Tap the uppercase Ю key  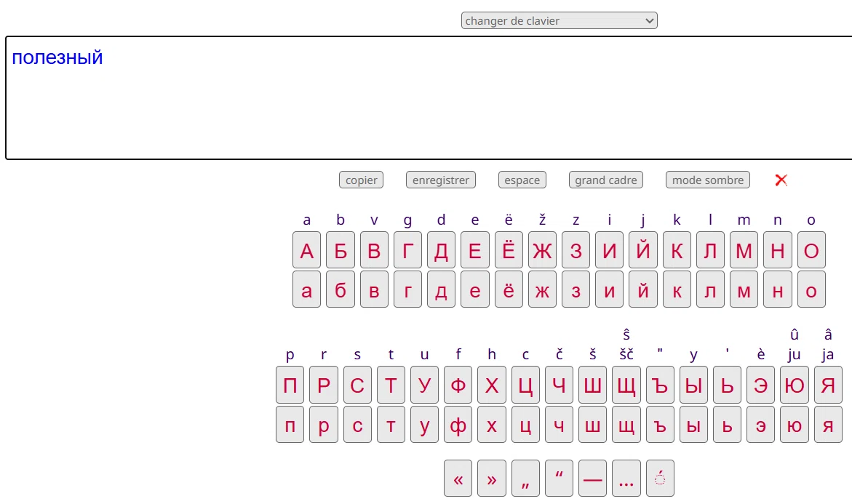pos(795,385)
